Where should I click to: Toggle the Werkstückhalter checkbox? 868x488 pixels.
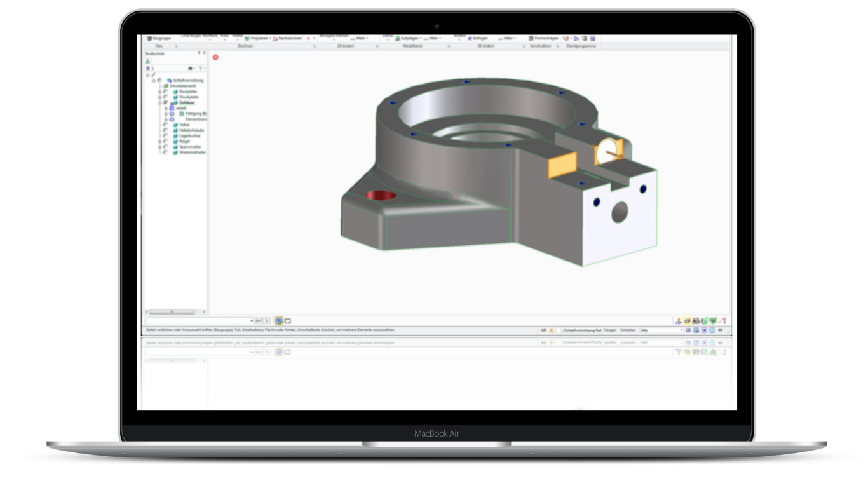point(165,152)
